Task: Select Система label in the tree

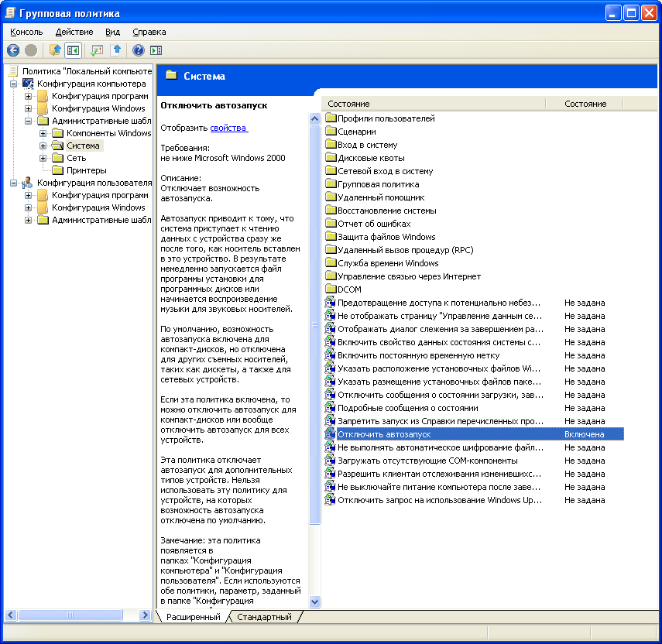Action: (x=83, y=146)
